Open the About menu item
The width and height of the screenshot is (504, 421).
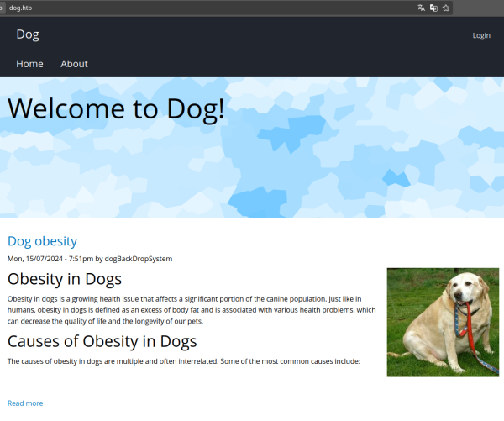(x=74, y=64)
